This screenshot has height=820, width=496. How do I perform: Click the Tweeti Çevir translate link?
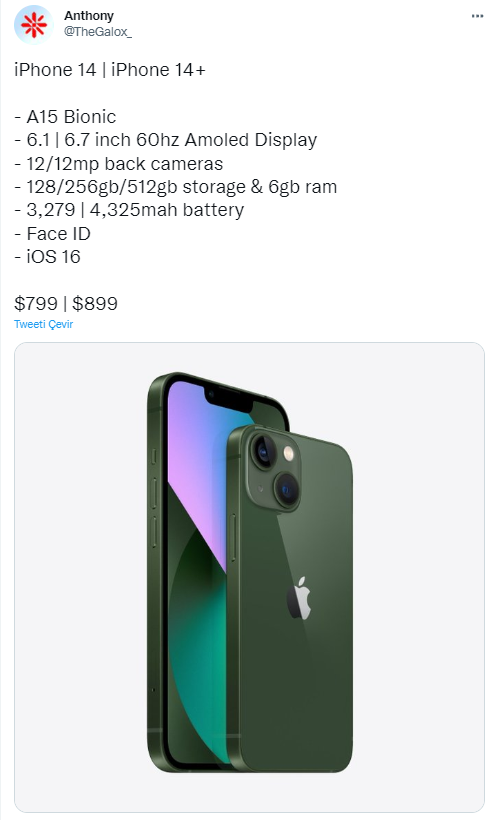(43, 324)
